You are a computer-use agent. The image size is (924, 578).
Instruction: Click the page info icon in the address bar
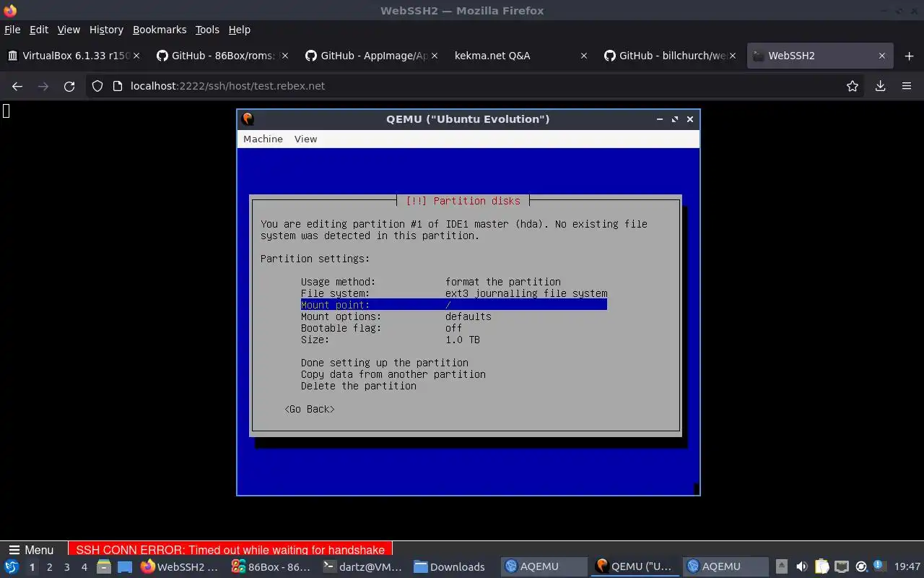[x=118, y=86]
